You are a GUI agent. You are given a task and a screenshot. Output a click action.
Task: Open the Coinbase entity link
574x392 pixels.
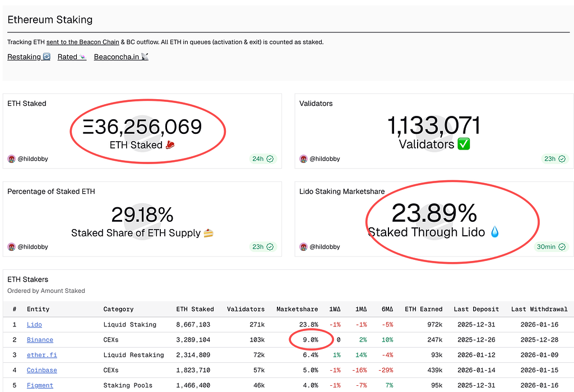click(41, 370)
